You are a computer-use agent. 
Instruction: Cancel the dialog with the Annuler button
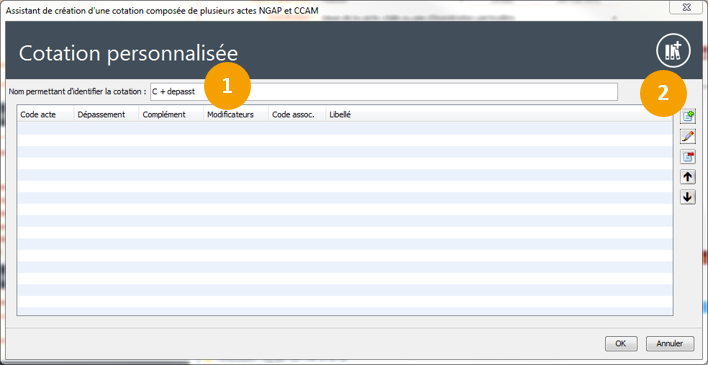coord(669,344)
